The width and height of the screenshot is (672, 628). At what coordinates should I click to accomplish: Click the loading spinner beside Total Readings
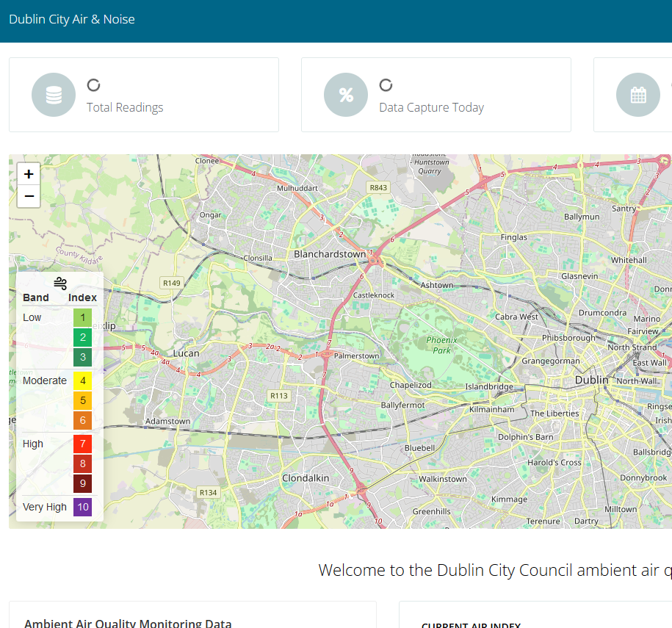coord(93,84)
